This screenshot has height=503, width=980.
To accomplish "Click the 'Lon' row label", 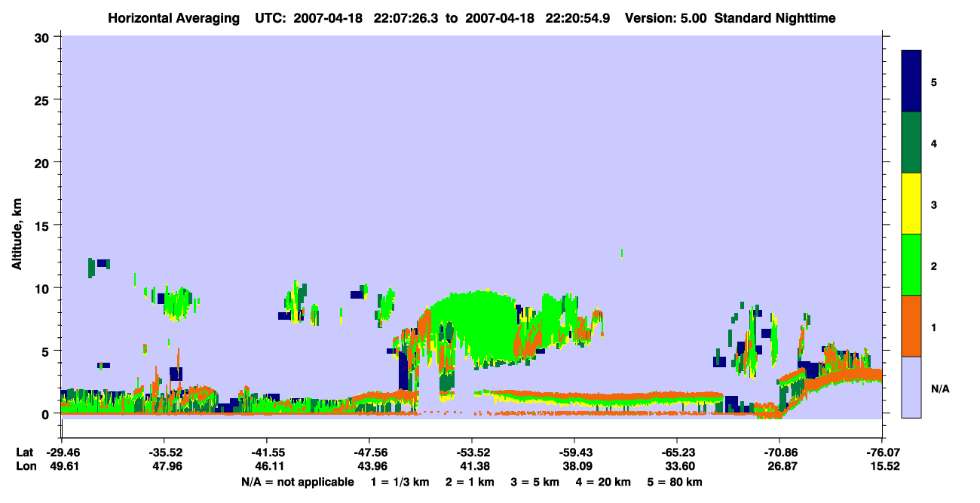I will tap(26, 467).
